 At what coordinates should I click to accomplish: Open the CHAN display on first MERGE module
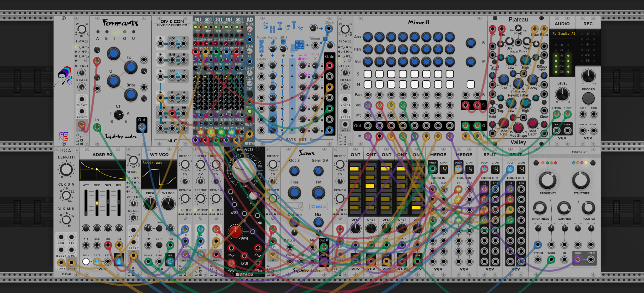point(444,169)
